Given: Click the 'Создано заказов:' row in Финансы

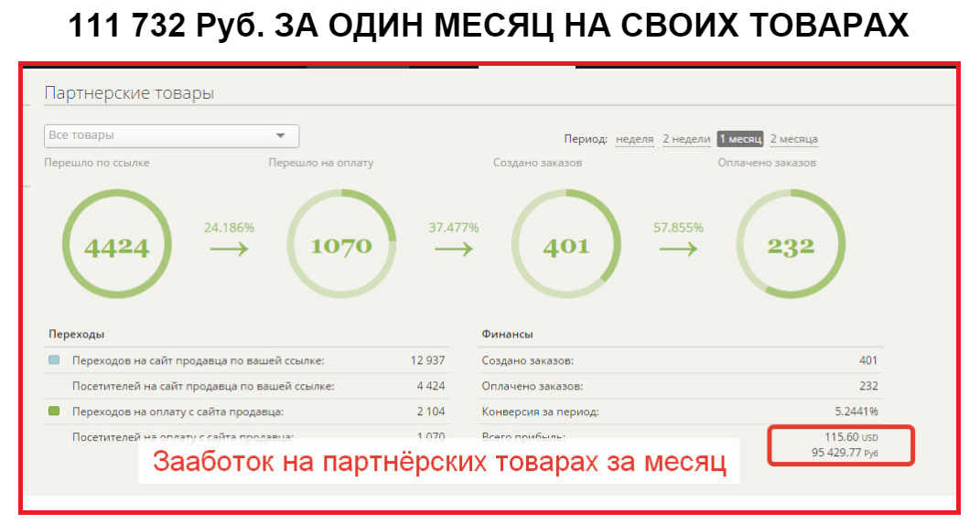Looking at the screenshot, I should click(680, 360).
